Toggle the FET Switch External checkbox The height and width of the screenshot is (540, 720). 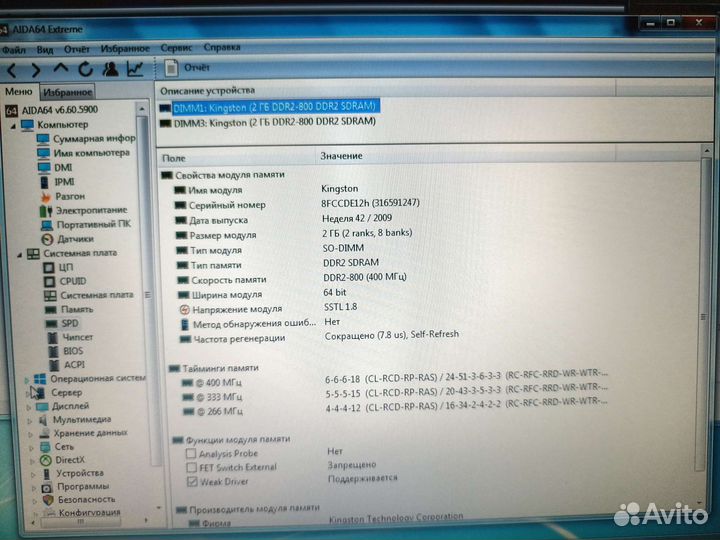point(191,467)
